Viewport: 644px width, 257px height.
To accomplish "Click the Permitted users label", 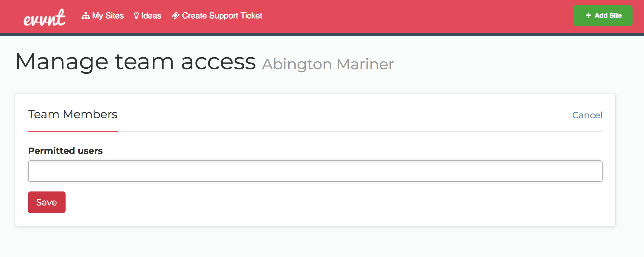I will 65,151.
